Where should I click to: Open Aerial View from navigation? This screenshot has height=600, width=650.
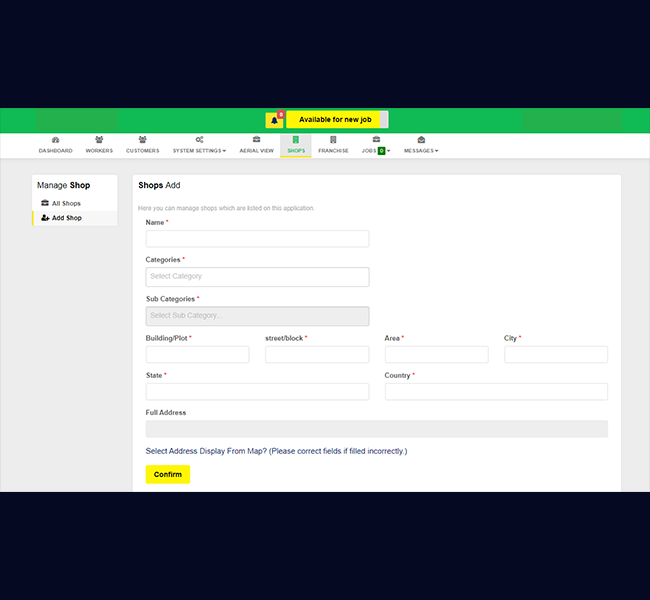256,140
